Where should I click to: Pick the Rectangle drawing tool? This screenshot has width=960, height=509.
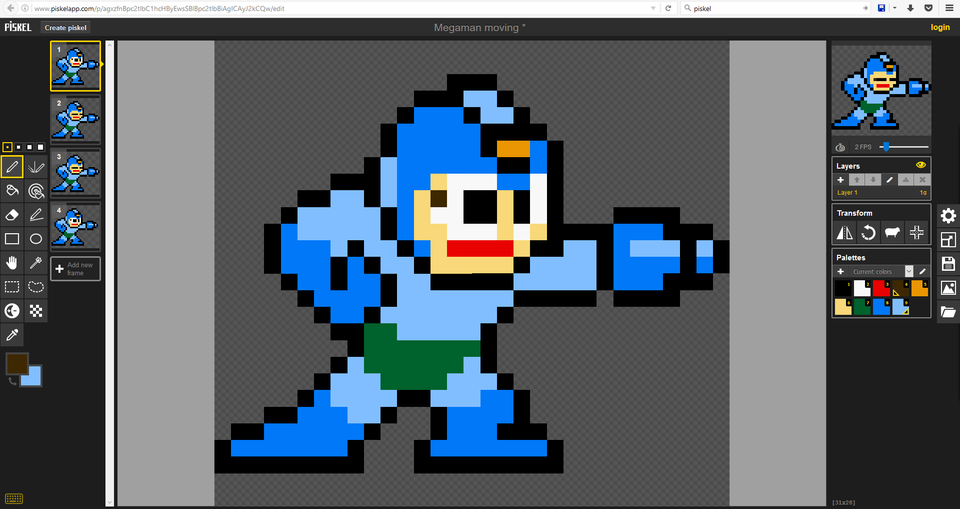[x=12, y=239]
